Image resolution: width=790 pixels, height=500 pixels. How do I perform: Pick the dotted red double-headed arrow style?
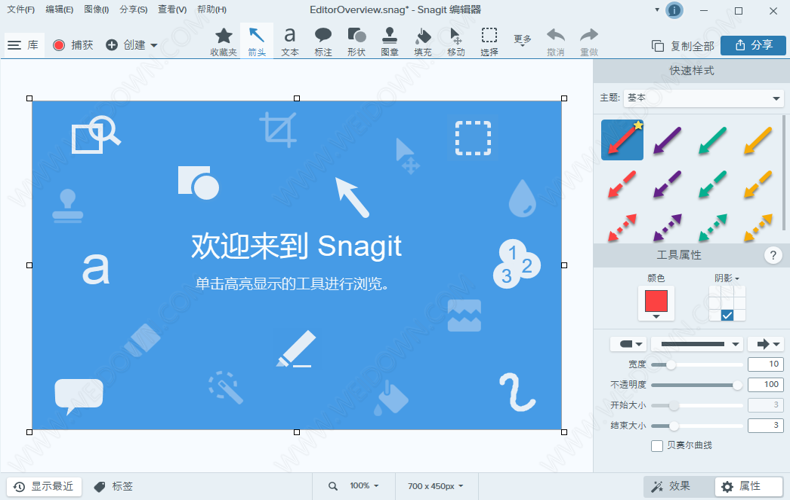pyautogui.click(x=622, y=227)
